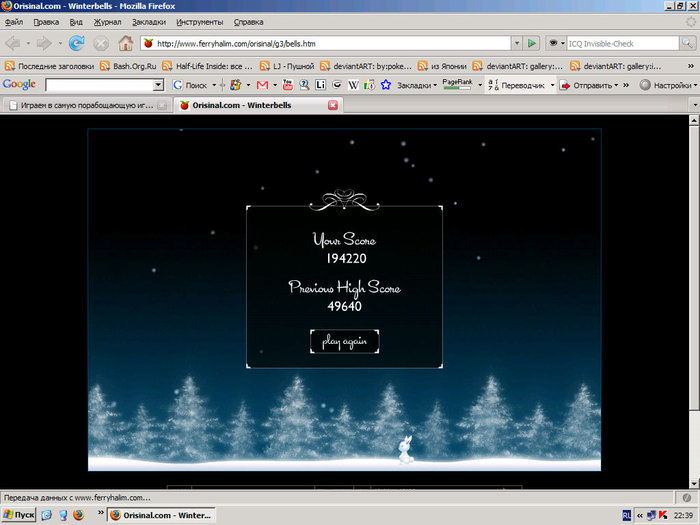
Task: Click the play again button
Action: pos(344,342)
